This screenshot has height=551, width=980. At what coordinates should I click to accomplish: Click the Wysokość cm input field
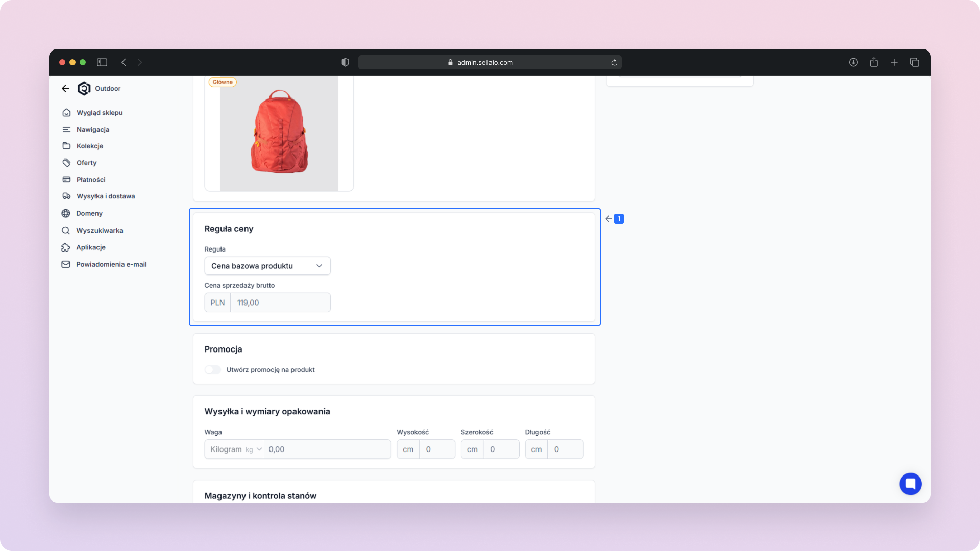click(436, 449)
